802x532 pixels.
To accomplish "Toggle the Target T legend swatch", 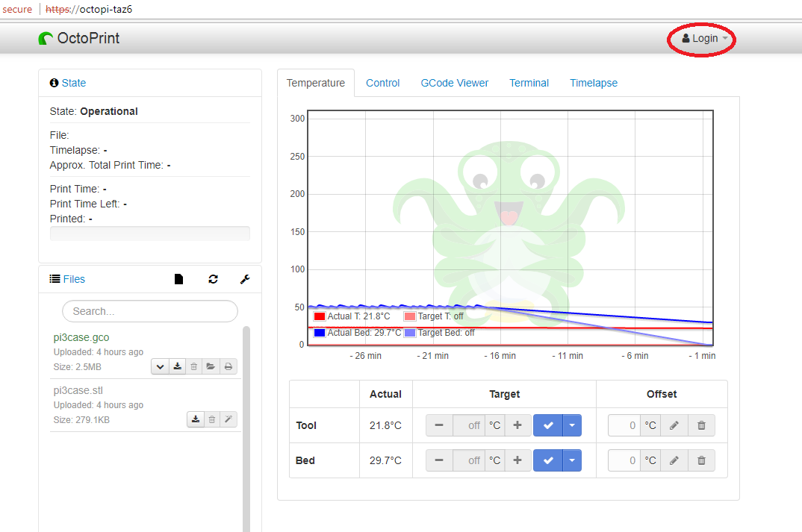I will point(410,316).
